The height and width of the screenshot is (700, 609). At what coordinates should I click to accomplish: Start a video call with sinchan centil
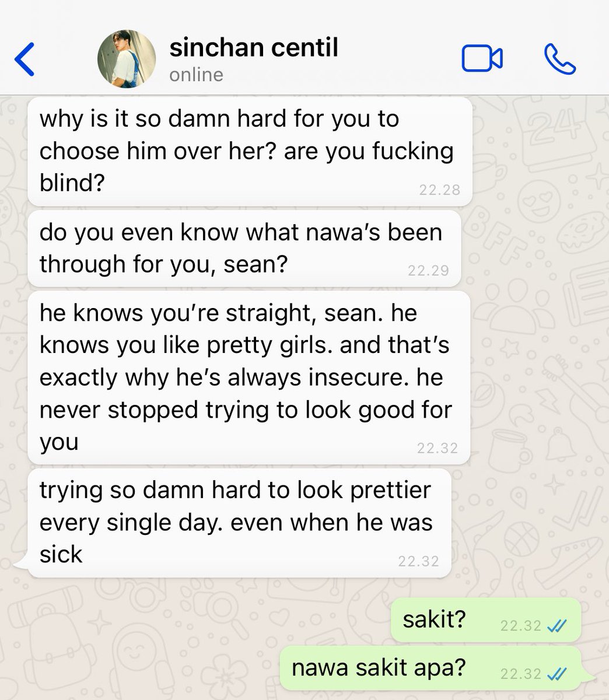(x=482, y=59)
